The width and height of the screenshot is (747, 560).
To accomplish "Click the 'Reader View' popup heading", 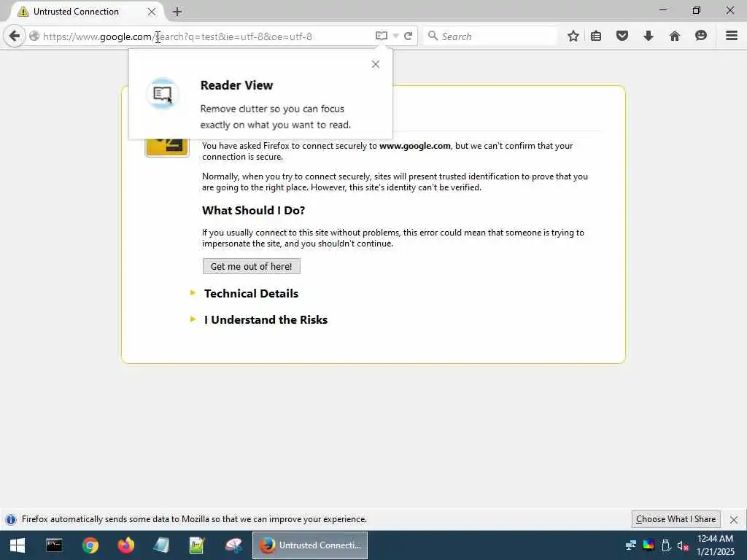I will point(237,85).
